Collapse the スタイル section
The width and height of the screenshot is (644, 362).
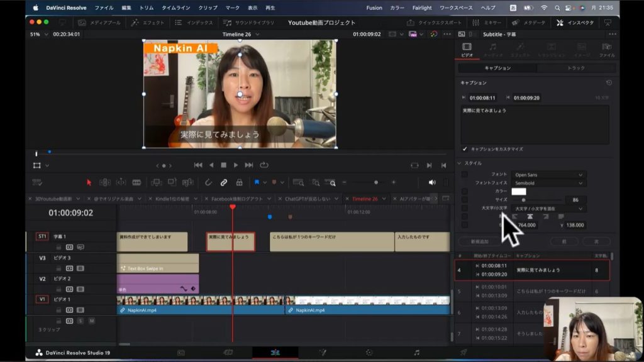point(460,163)
